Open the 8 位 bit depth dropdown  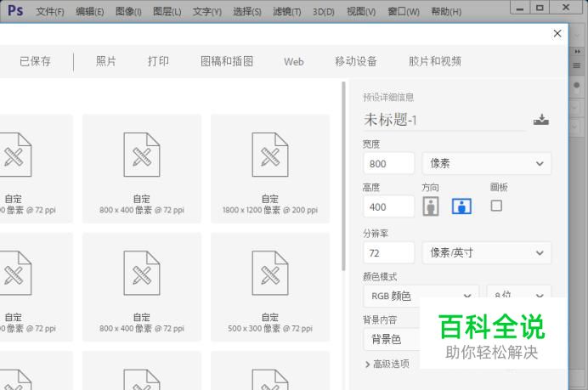(519, 292)
